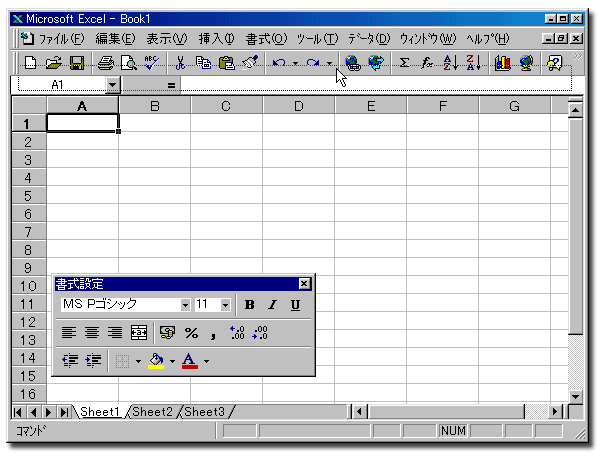
Task: Toggle underline formatting
Action: pyautogui.click(x=295, y=305)
